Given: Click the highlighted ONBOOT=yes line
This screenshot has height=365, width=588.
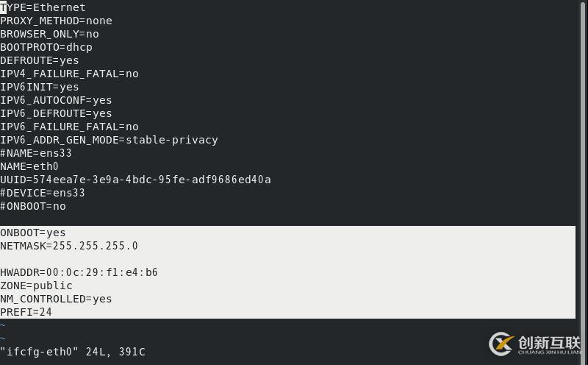Looking at the screenshot, I should 33,233.
